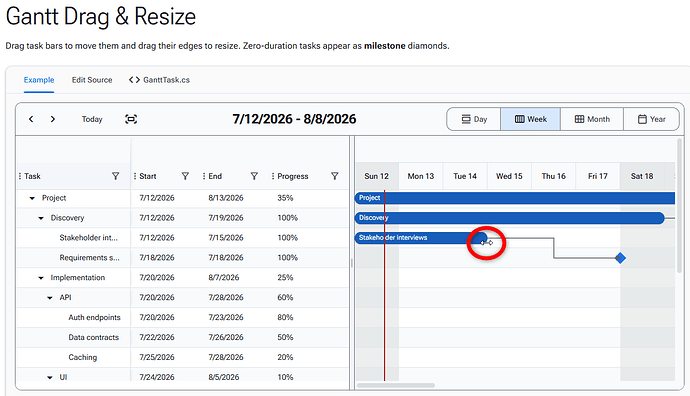Screen dimensions: 690x396
Task: Click the 7/12/2026 - 8/8/2026 range title
Action: click(x=294, y=119)
